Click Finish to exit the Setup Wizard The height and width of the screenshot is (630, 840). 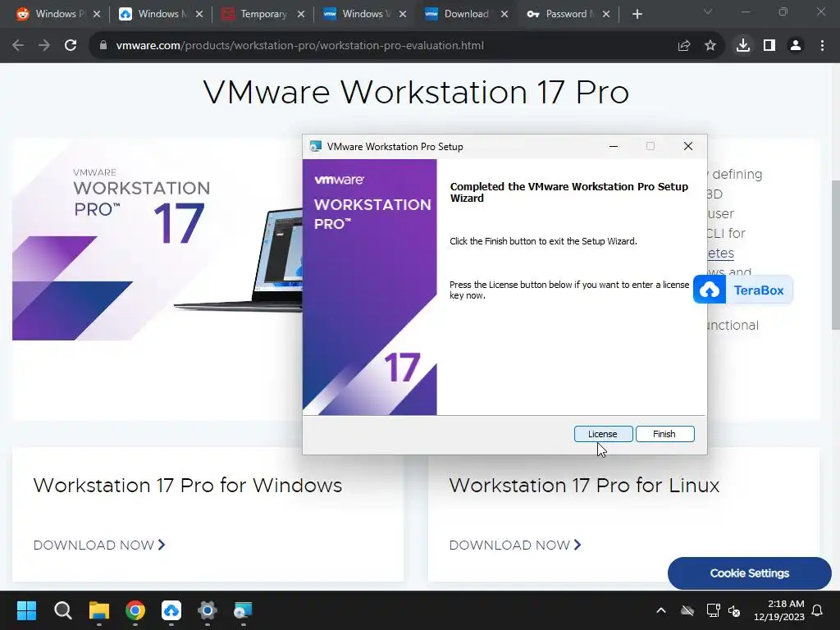coord(664,434)
